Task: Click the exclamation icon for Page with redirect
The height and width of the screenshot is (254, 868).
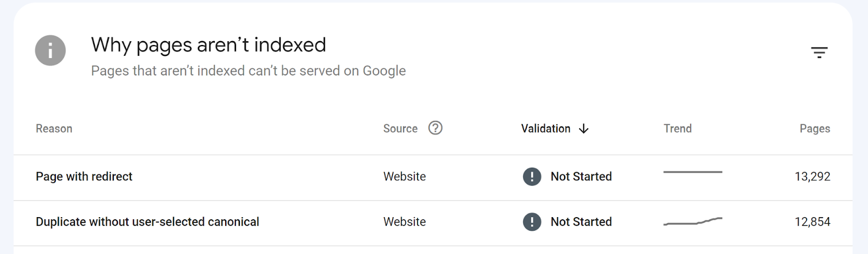Action: pos(532,176)
